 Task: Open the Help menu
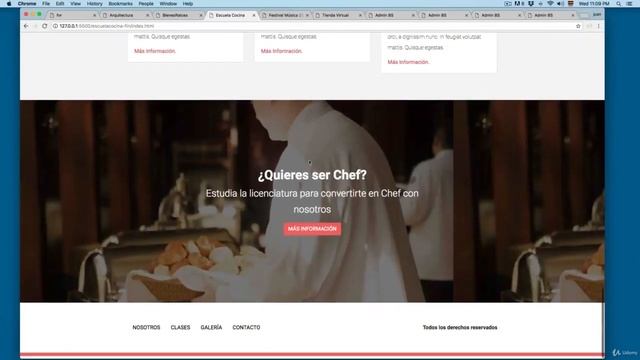(x=188, y=4)
